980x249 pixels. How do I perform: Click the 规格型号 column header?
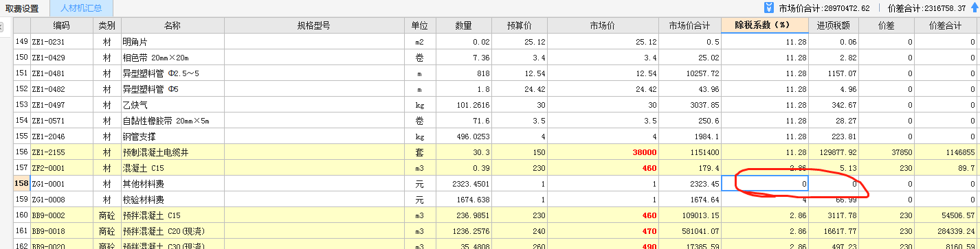click(313, 25)
